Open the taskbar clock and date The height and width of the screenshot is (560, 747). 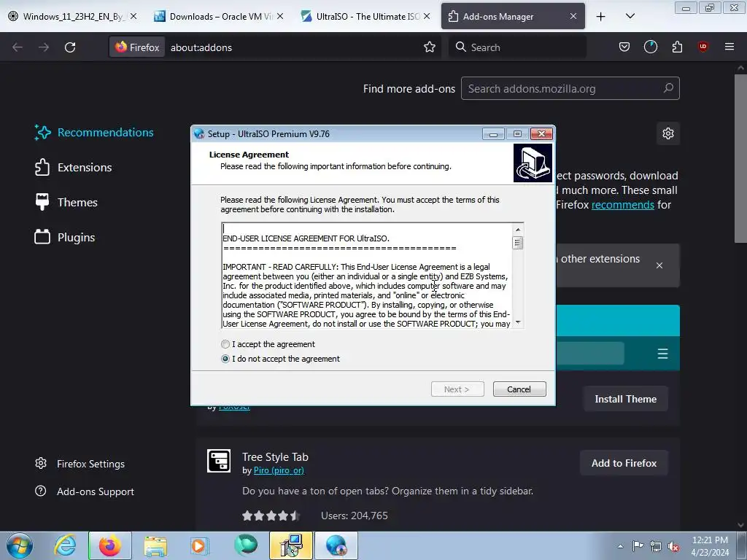[710, 546]
